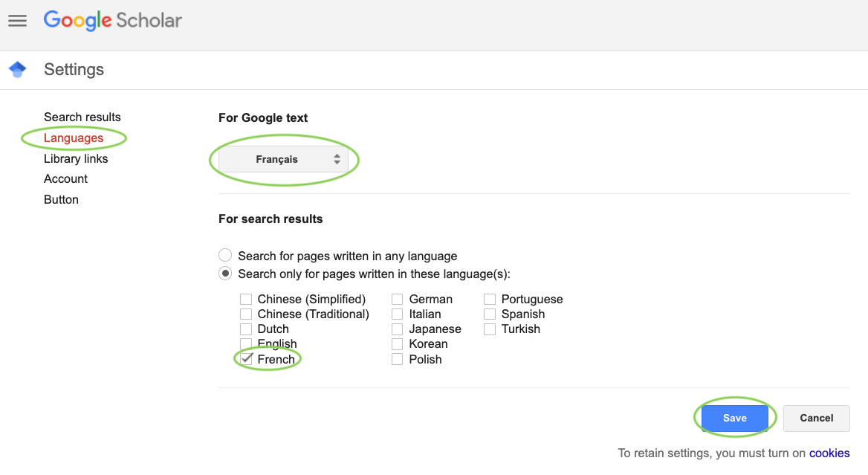
Task: Click the blue scholar cap icon
Action: tap(18, 69)
